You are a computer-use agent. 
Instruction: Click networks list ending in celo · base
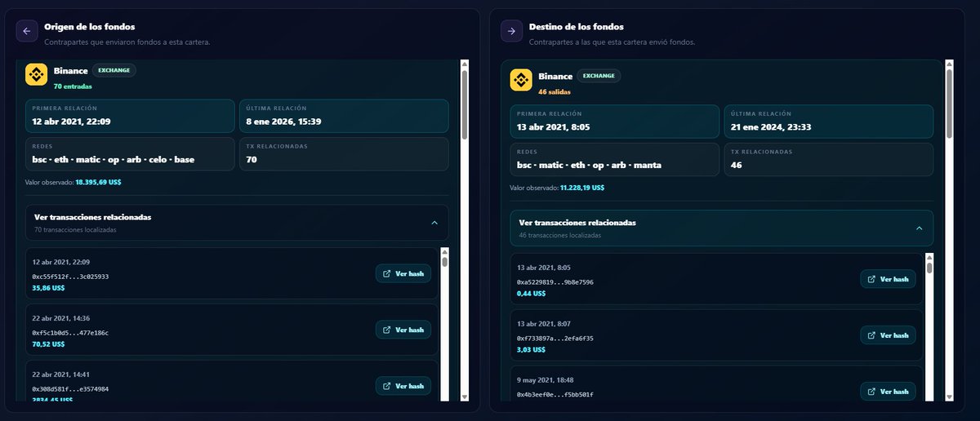[114, 159]
